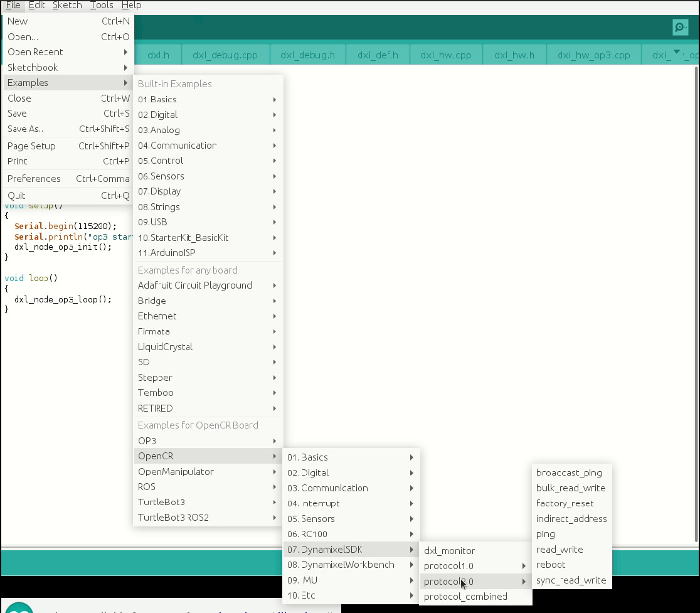Switch to the dxl_debug.h tab
This screenshot has height=613, width=700.
pos(307,55)
